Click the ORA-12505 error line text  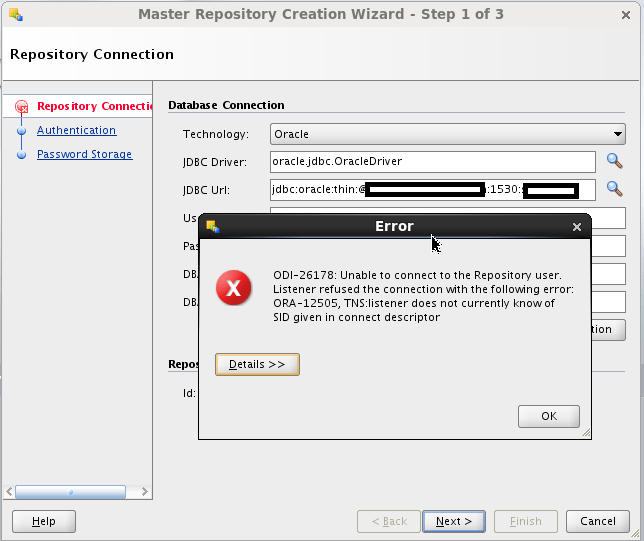coord(414,303)
